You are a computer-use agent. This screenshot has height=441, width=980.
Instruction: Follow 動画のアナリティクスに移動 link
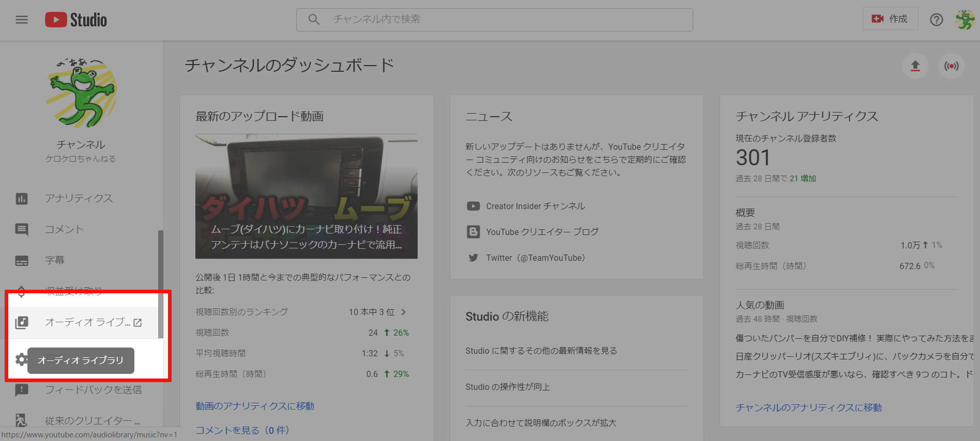[x=254, y=406]
